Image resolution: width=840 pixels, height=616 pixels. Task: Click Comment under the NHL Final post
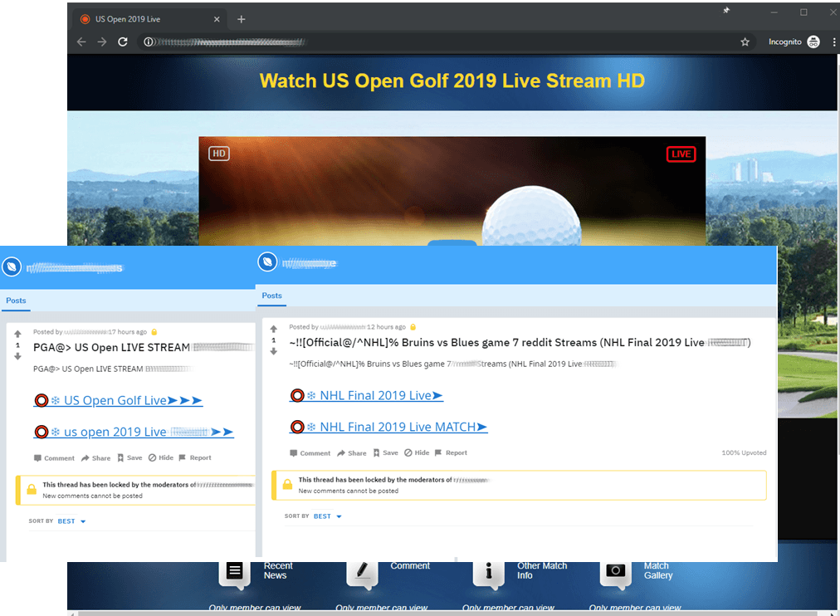[x=310, y=453]
